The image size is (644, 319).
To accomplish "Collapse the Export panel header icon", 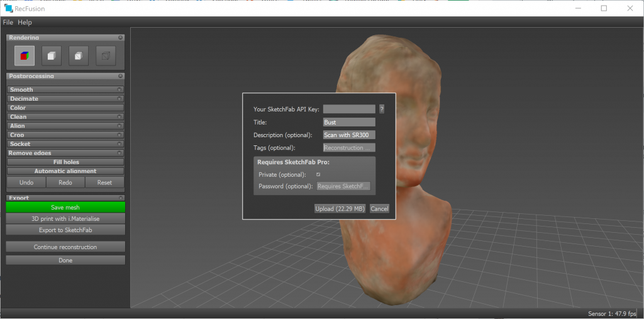I will 121,198.
